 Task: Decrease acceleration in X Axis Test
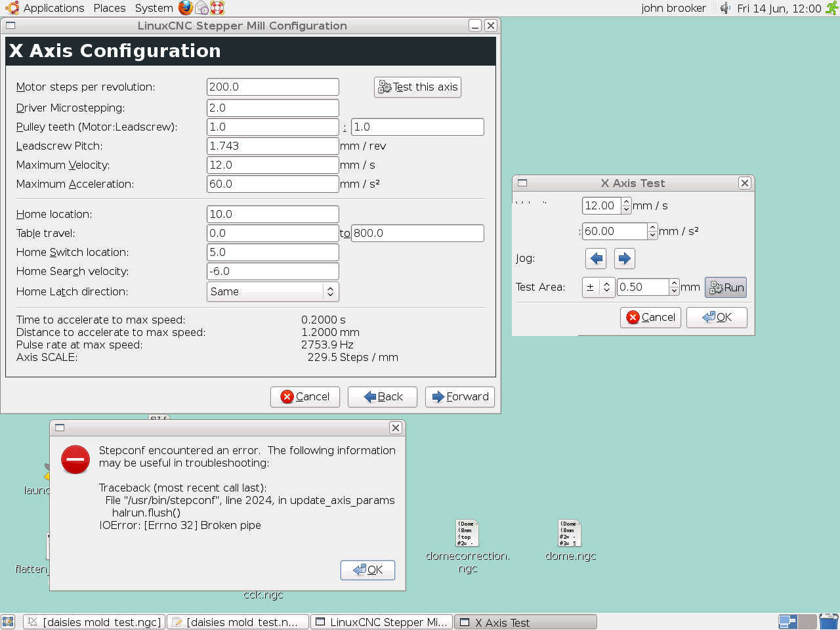(652, 236)
